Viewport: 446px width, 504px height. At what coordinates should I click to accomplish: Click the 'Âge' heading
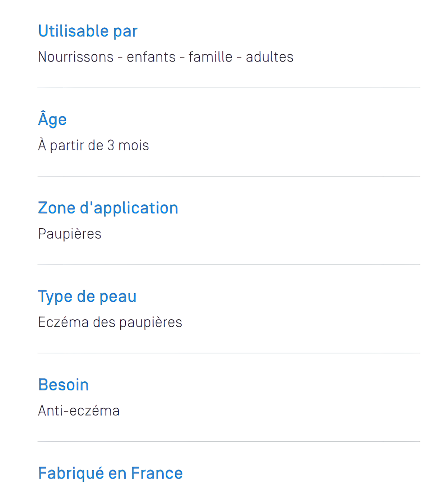(52, 118)
